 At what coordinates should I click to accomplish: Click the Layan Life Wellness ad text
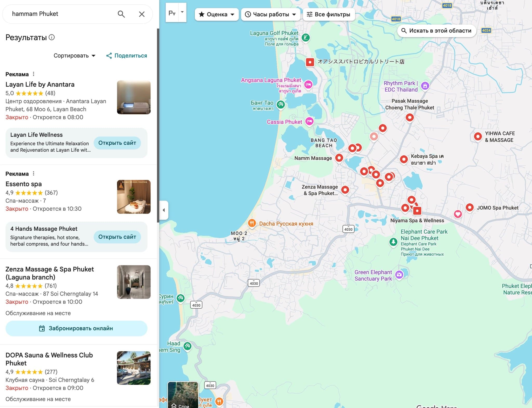pos(50,143)
